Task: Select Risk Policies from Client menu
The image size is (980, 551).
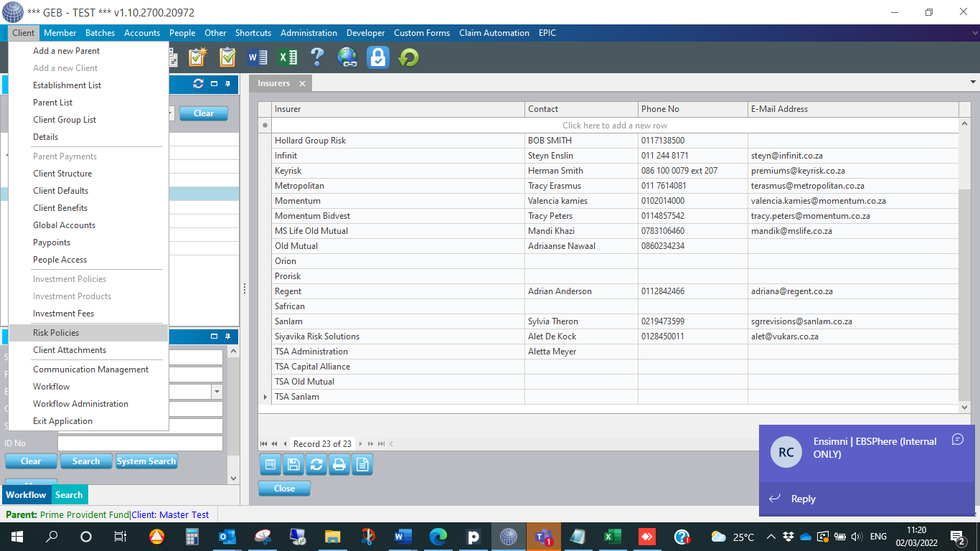Action: click(88, 333)
